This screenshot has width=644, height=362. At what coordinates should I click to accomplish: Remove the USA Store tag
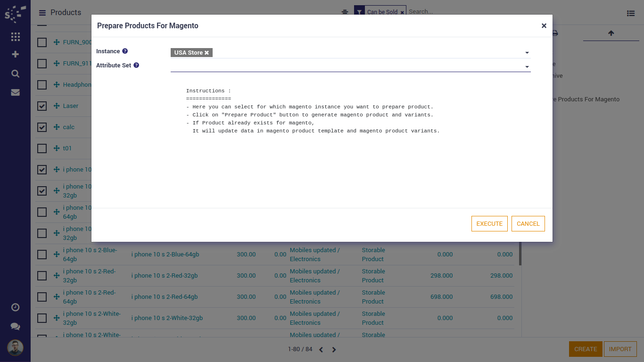206,53
